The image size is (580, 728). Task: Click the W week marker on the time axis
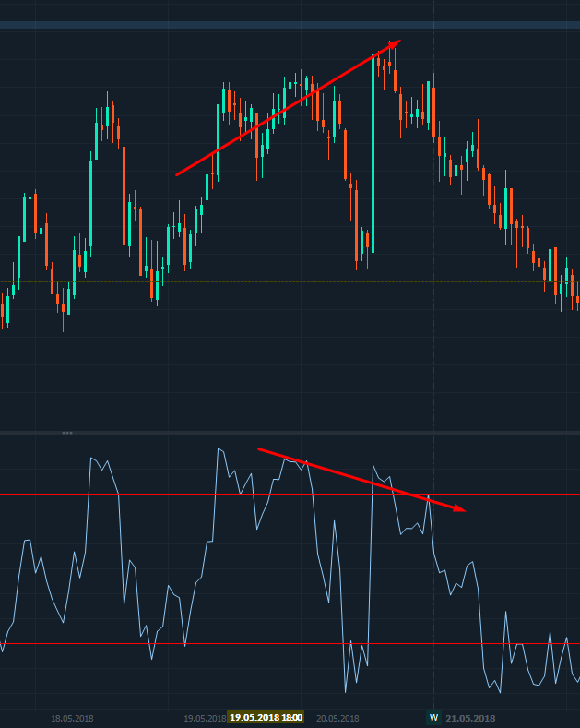[x=433, y=718]
